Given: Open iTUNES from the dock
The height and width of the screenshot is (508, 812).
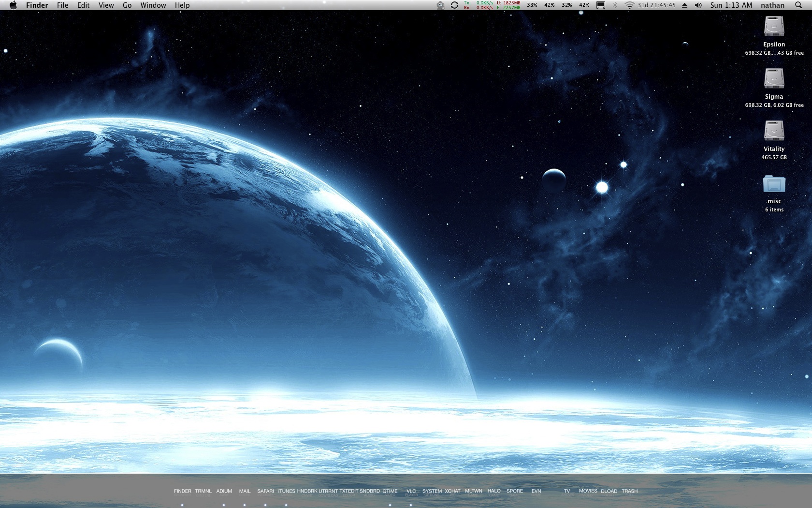Looking at the screenshot, I should [287, 491].
